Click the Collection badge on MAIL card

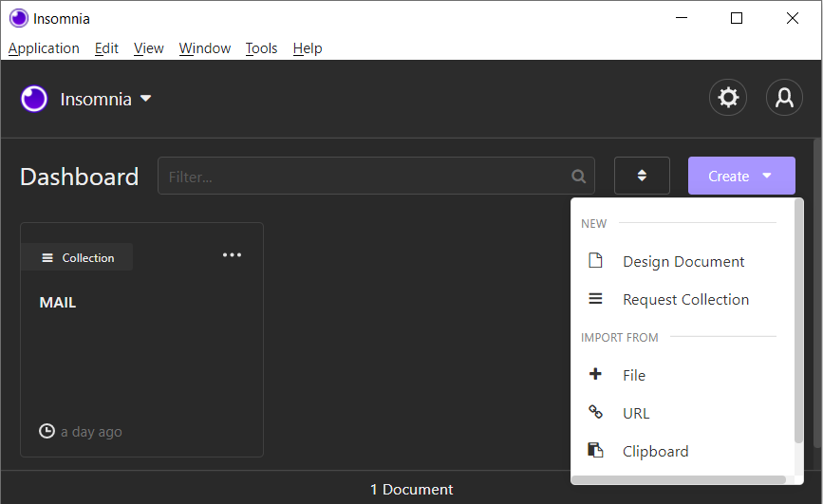point(77,257)
